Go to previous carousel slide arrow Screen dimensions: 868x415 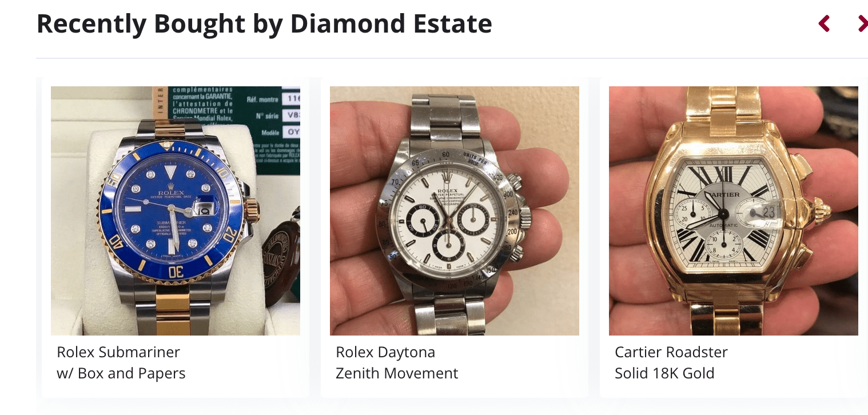pos(824,24)
